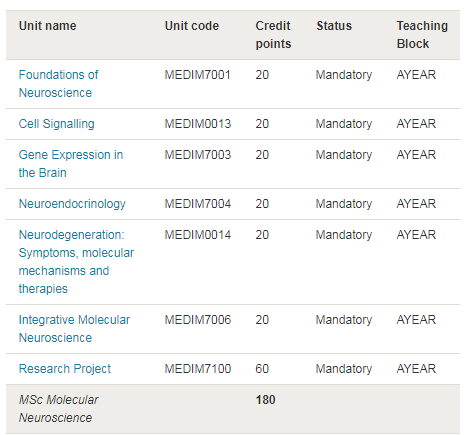Open Gene Expression in the Brain link
The height and width of the screenshot is (435, 468).
point(71,164)
